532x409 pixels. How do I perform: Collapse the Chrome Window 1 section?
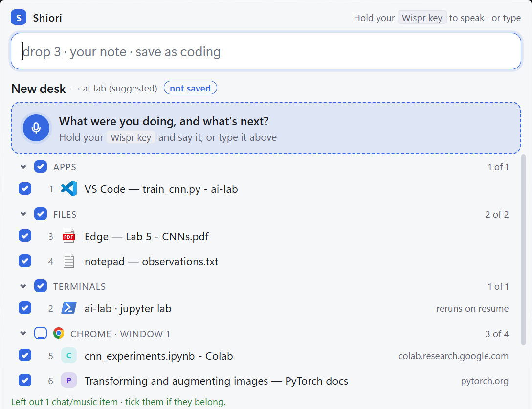point(23,333)
